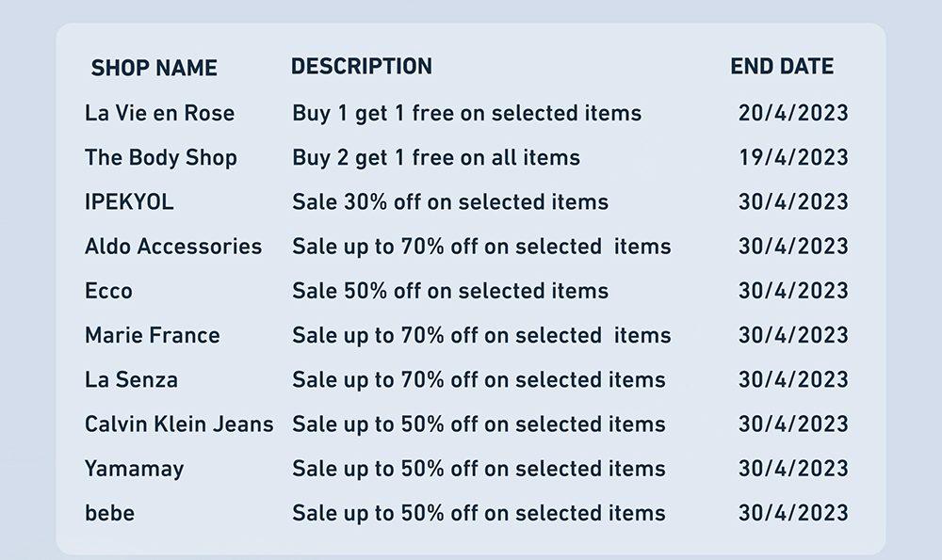The image size is (942, 560).
Task: Click the end date in the bebe row
Action: pos(793,513)
